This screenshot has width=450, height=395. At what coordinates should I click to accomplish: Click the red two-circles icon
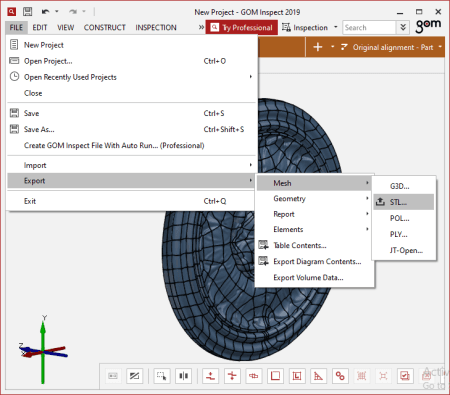point(340,376)
